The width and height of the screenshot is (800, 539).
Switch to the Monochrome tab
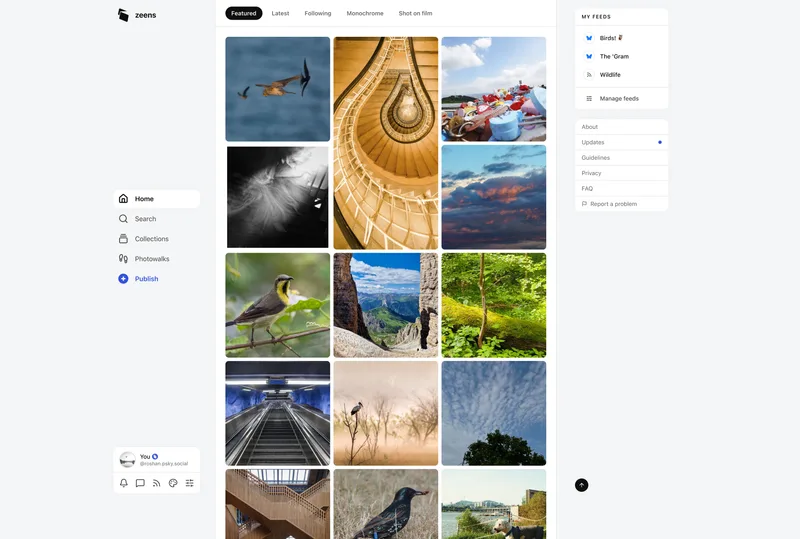[x=365, y=13]
